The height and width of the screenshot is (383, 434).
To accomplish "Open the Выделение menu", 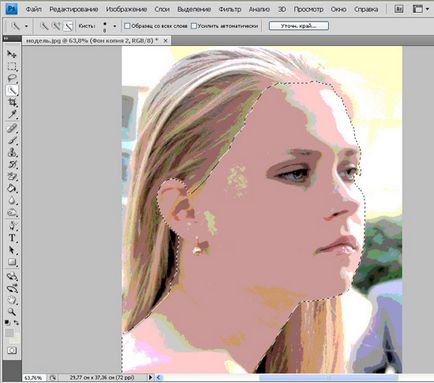I will [x=194, y=9].
